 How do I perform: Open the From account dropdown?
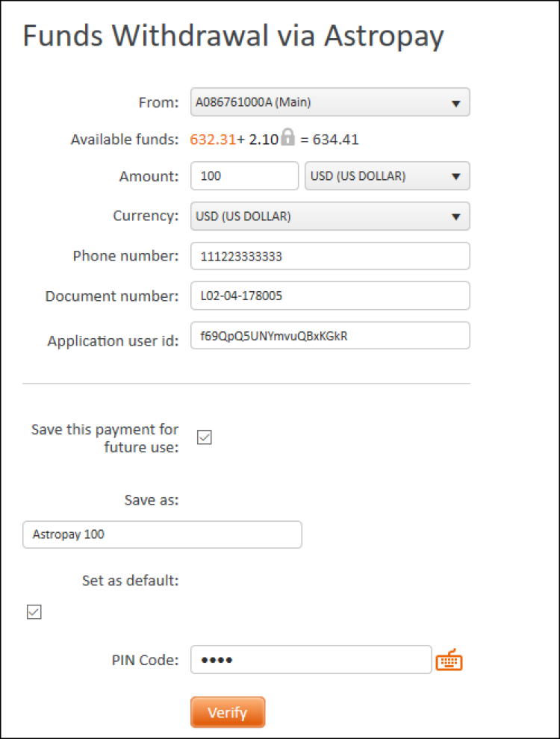coord(330,102)
